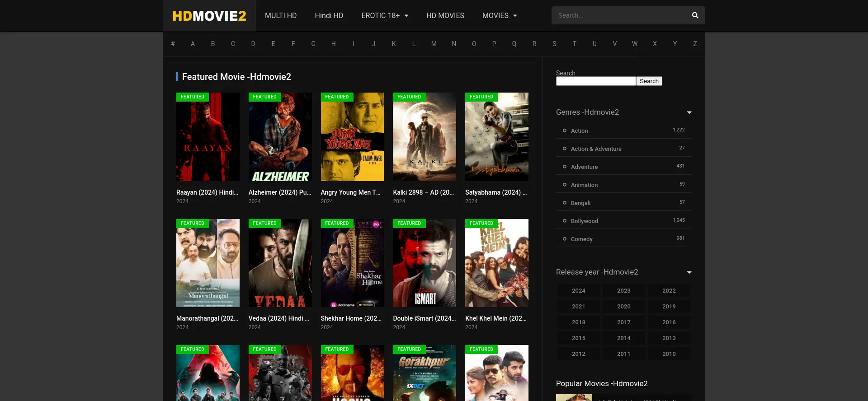Open the MULTI HD menu item
The width and height of the screenshot is (868, 401).
click(281, 15)
